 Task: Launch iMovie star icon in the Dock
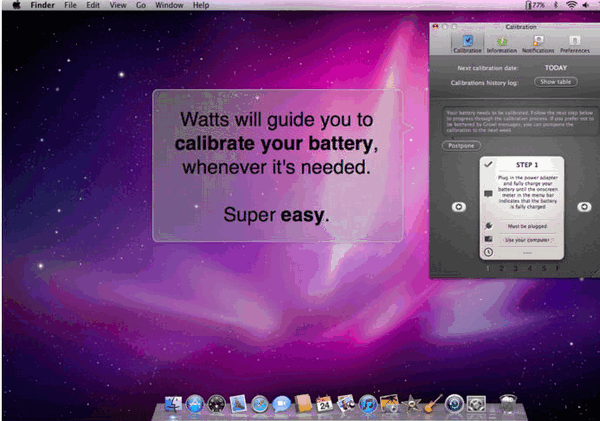coord(411,404)
